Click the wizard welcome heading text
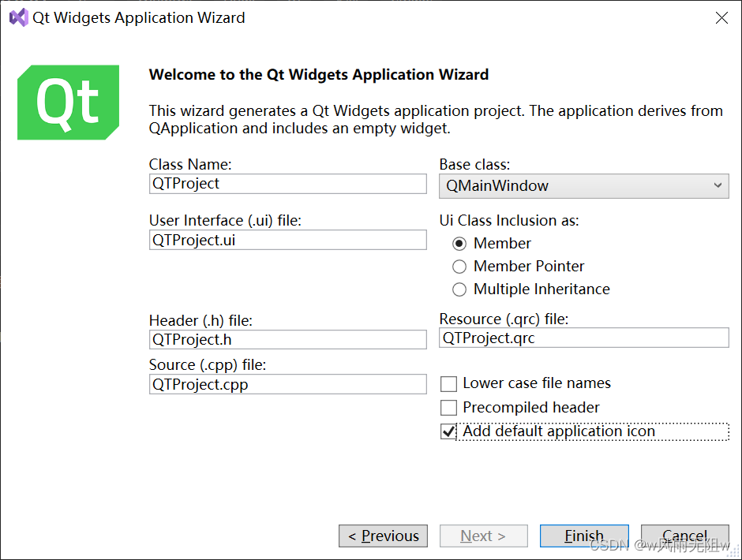 click(318, 75)
